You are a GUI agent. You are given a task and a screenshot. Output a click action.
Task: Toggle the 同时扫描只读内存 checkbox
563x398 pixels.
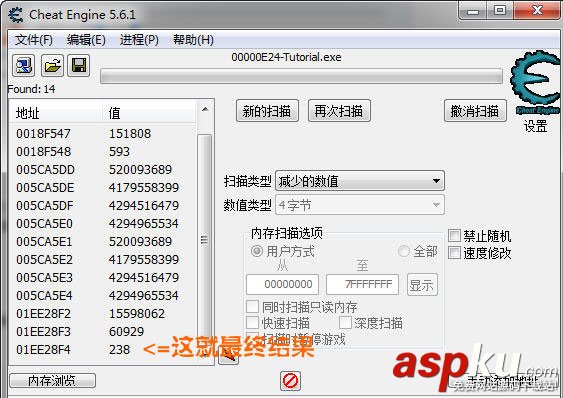[252, 307]
